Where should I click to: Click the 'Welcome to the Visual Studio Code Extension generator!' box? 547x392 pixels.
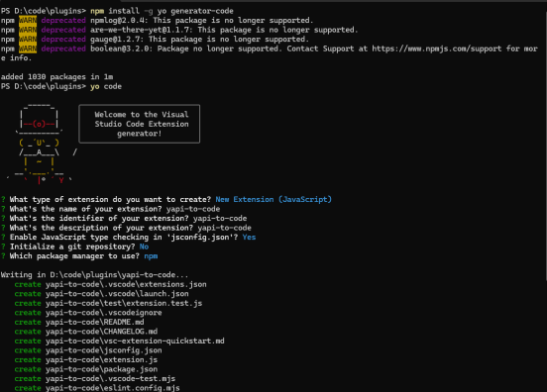140,124
